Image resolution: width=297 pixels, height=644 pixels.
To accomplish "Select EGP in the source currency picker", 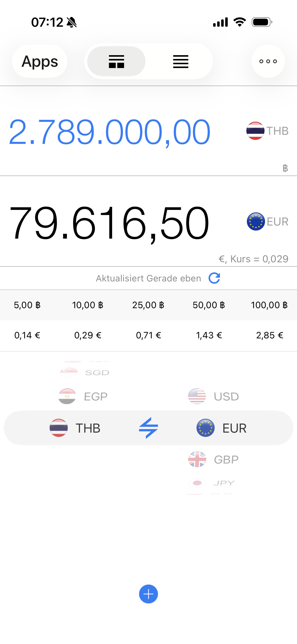I will click(83, 396).
